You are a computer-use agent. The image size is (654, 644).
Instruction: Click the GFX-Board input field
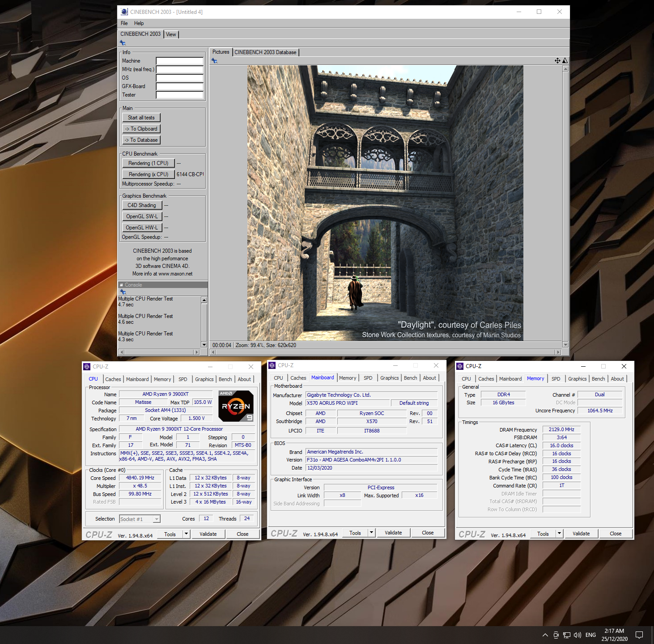pyautogui.click(x=180, y=86)
